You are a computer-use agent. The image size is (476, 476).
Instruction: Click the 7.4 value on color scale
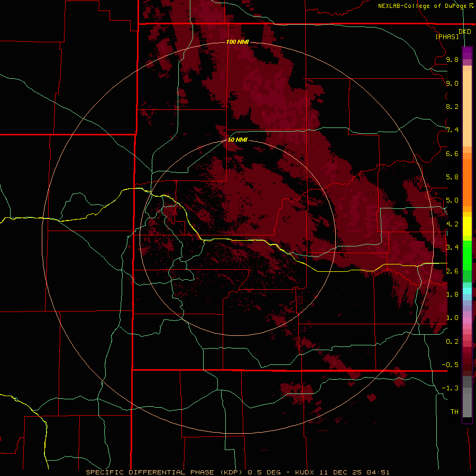(452, 130)
